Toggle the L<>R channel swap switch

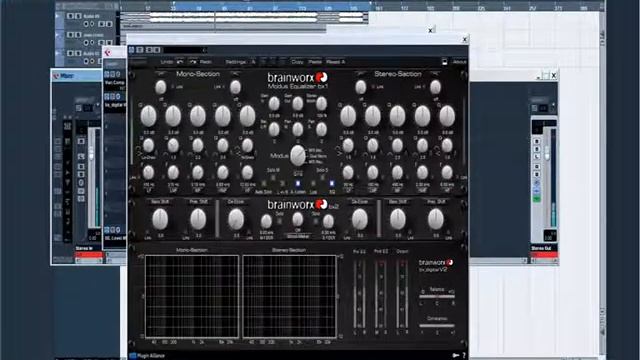coord(282,184)
